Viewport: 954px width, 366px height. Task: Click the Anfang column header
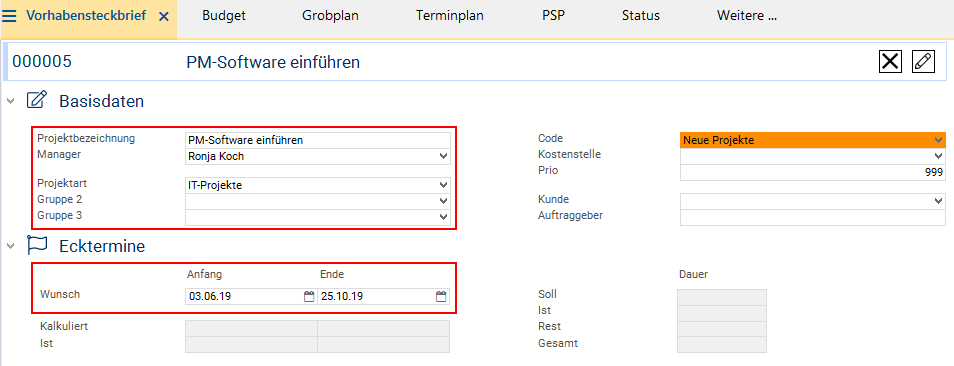tap(205, 275)
